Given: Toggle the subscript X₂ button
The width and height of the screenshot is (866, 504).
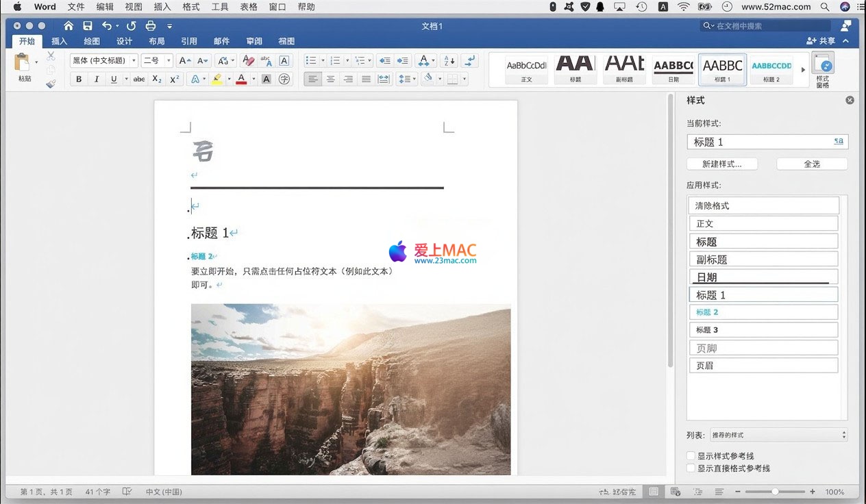Looking at the screenshot, I should (157, 79).
